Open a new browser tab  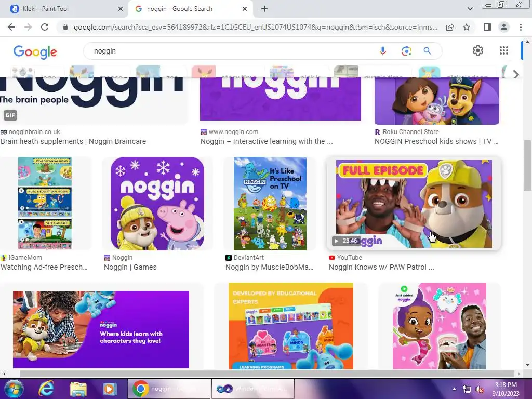pos(264,9)
